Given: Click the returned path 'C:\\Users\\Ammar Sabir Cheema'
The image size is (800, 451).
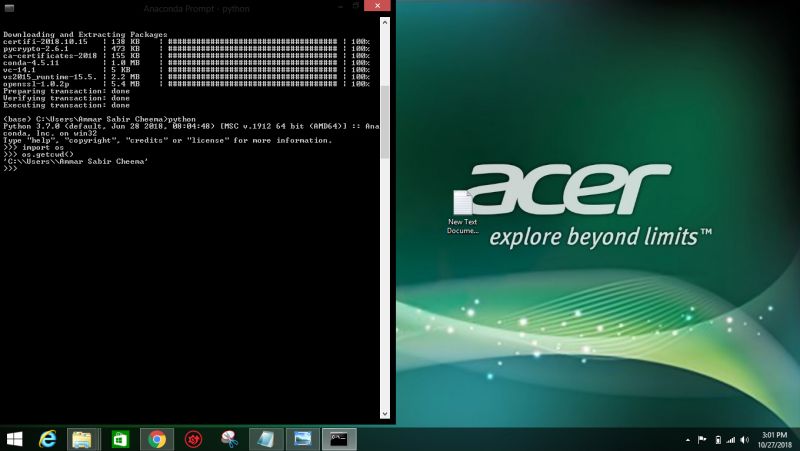Looking at the screenshot, I should pos(76,161).
